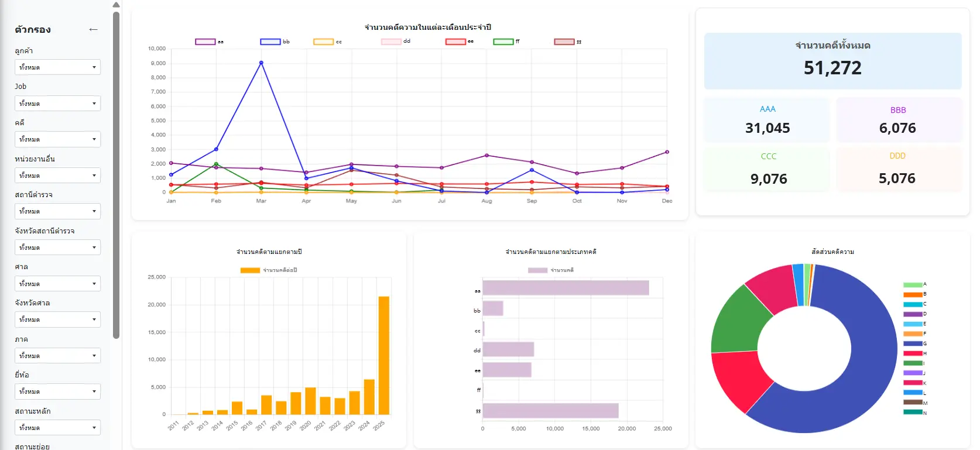Click the ff line data point at Feb

coord(216,164)
